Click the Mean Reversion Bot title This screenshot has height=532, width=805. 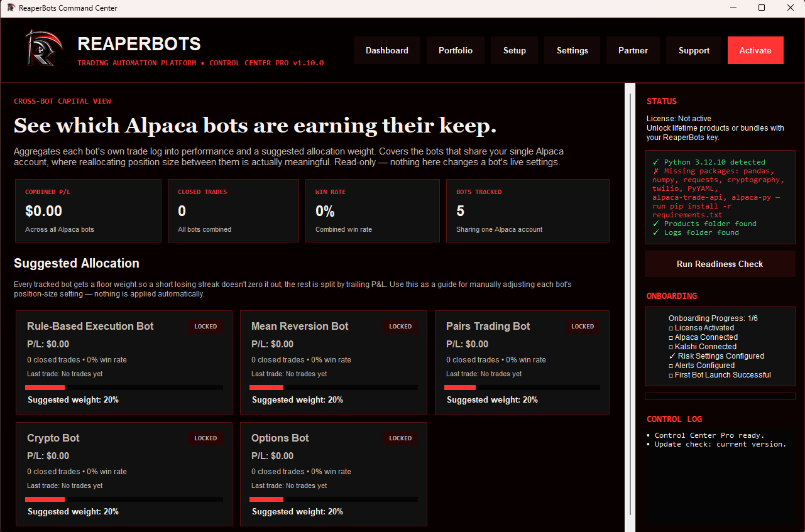300,327
